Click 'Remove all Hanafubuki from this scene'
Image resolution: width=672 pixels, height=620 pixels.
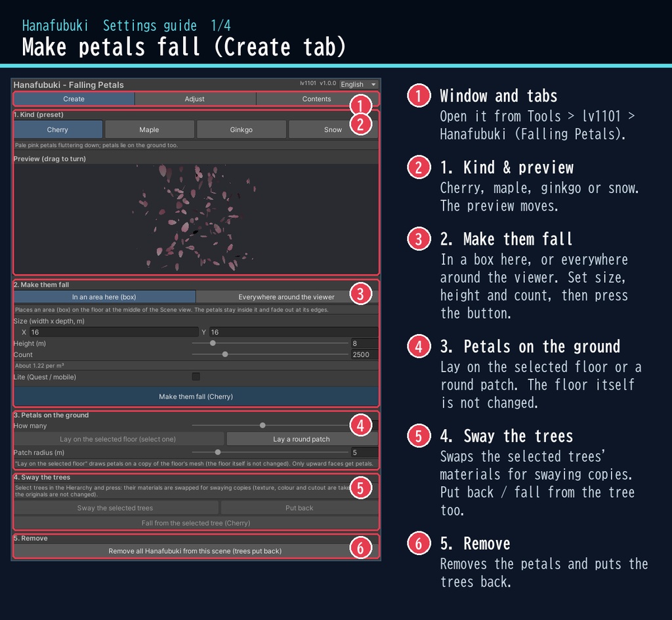(x=196, y=551)
